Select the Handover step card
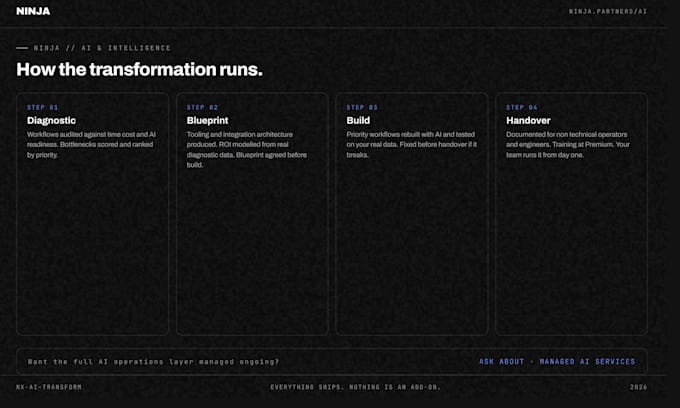Viewport: 680px width, 408px height. coord(571,214)
